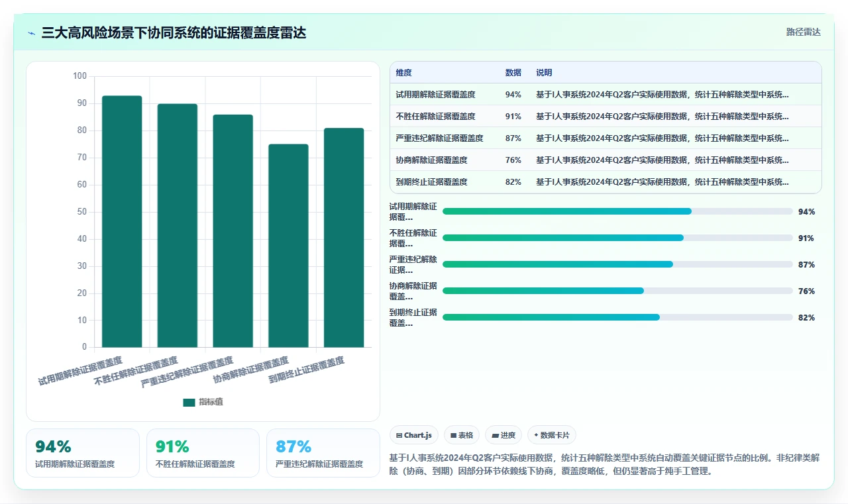Click the 94% value in the table
Viewport: 848px width, 504px height.
pos(513,95)
